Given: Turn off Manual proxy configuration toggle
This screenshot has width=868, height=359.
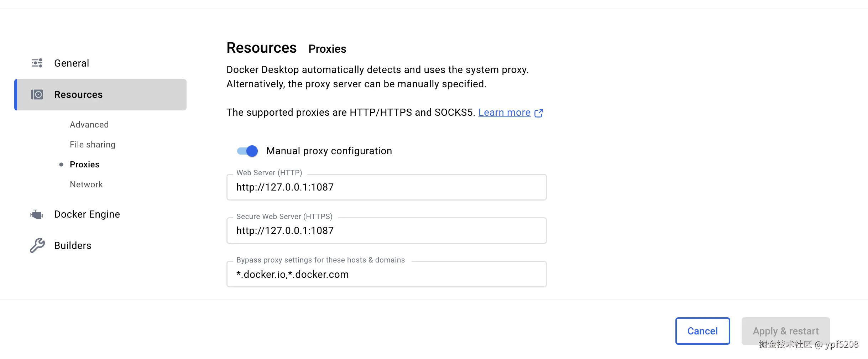Looking at the screenshot, I should [248, 151].
